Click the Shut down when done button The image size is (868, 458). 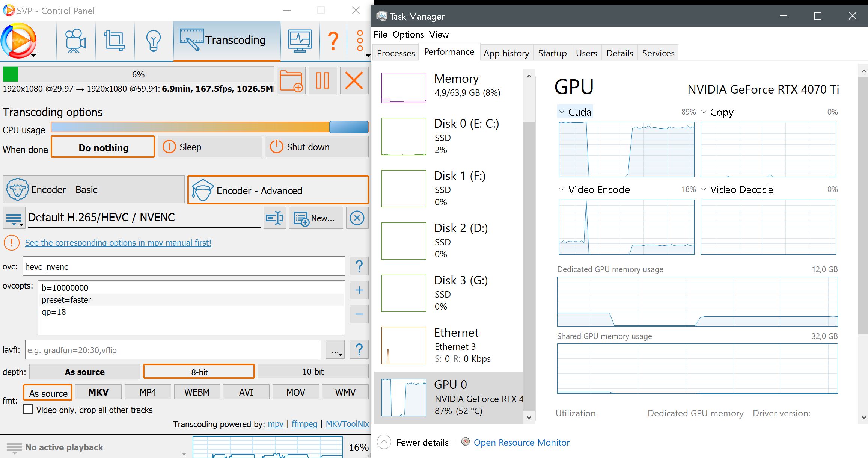pyautogui.click(x=316, y=147)
